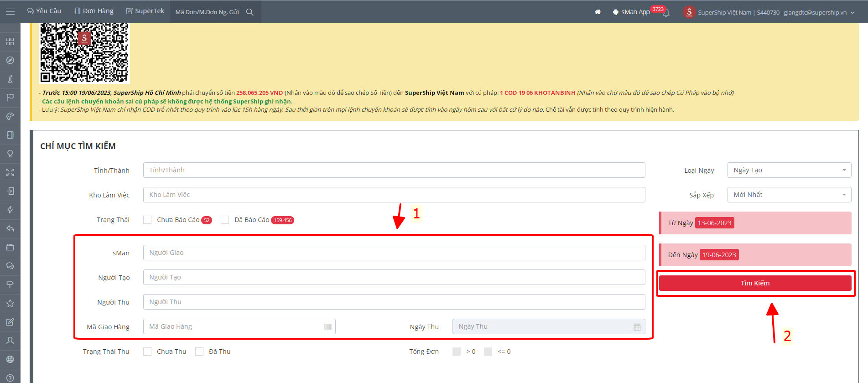Open the Yêu Cầu menu
Viewport: 868px width, 383px height.
[44, 11]
